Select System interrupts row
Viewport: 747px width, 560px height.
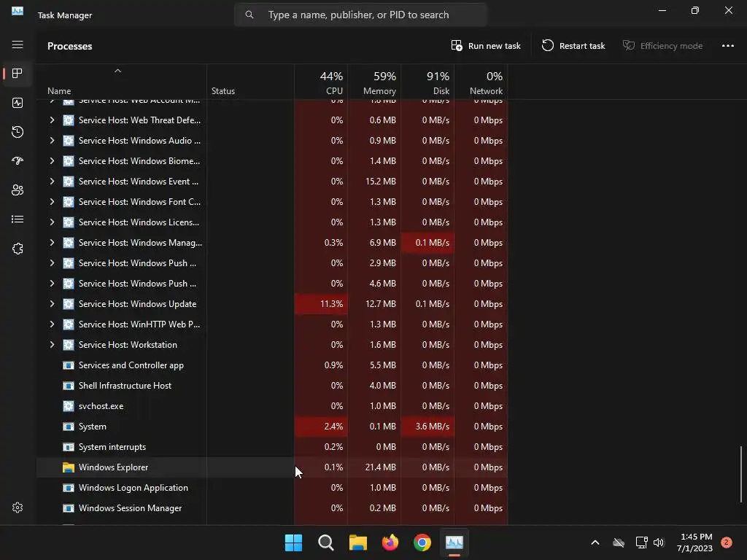[272, 447]
